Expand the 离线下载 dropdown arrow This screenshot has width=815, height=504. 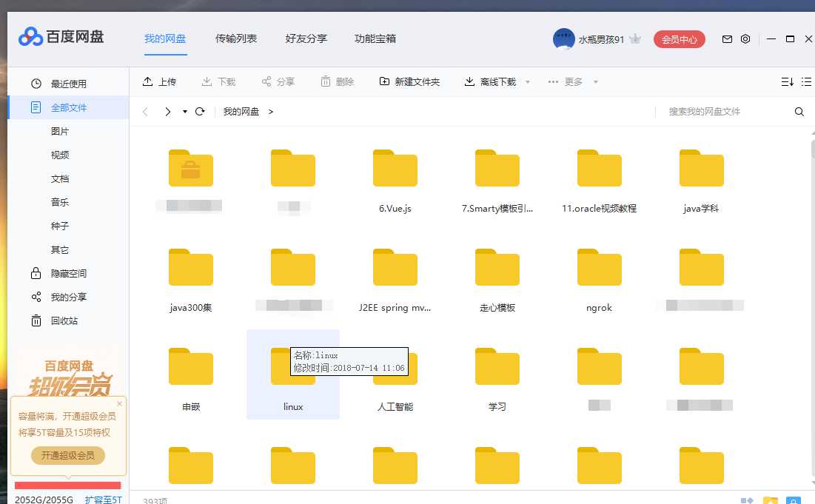click(528, 81)
